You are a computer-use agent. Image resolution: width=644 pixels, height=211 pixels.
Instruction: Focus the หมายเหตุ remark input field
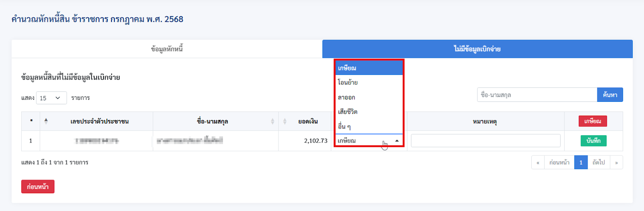(486, 141)
